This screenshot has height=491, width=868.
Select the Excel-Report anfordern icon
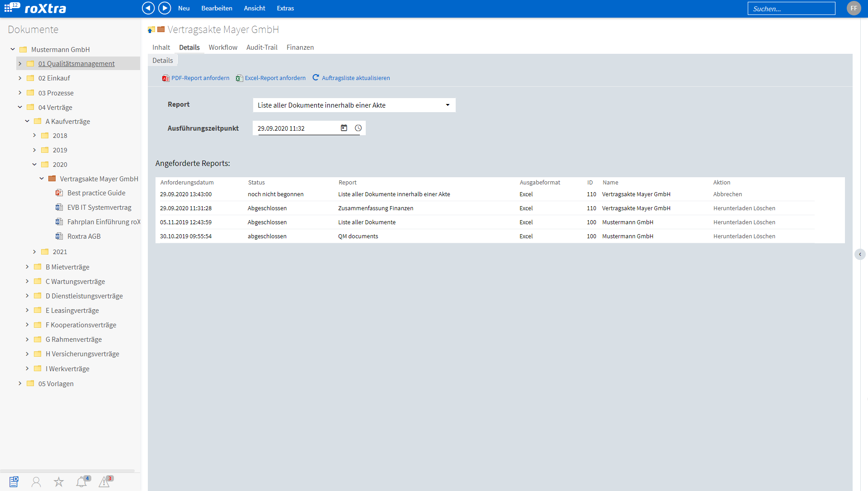pyautogui.click(x=239, y=78)
